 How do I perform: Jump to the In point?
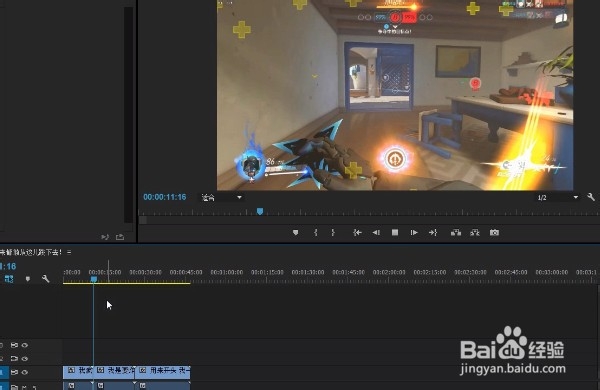(x=357, y=232)
